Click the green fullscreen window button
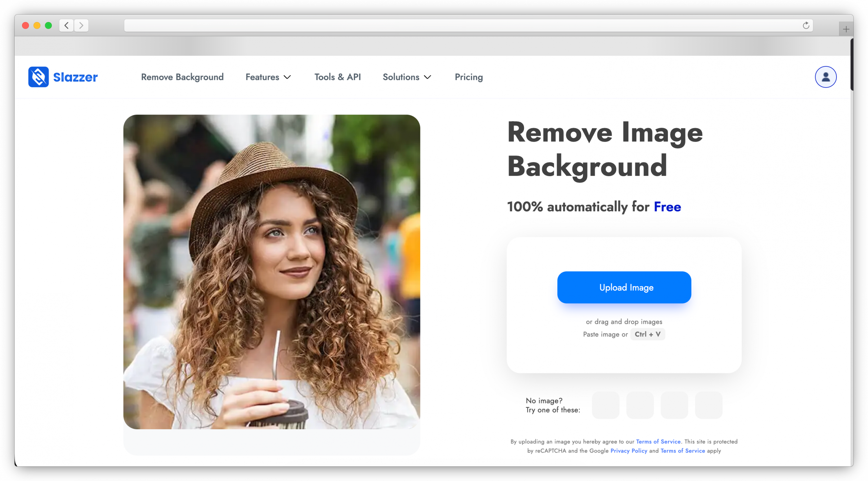This screenshot has height=481, width=868. coord(48,25)
